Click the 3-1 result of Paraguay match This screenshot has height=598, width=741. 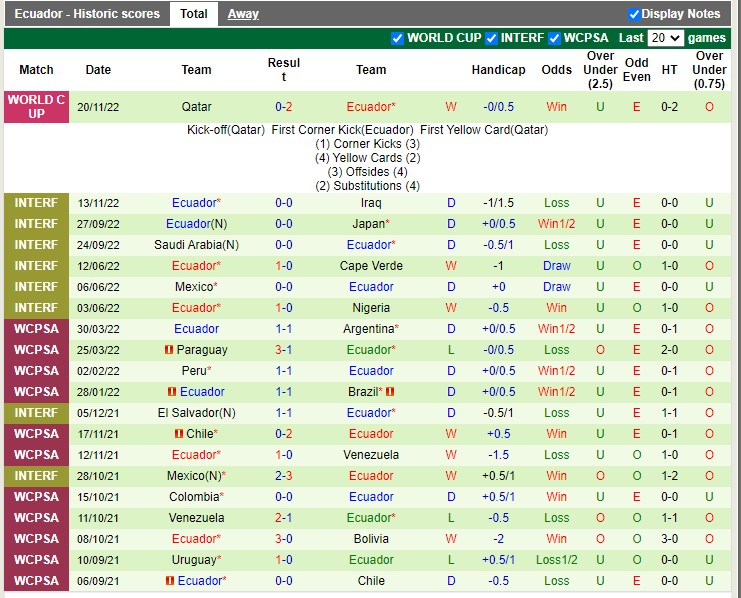[284, 350]
